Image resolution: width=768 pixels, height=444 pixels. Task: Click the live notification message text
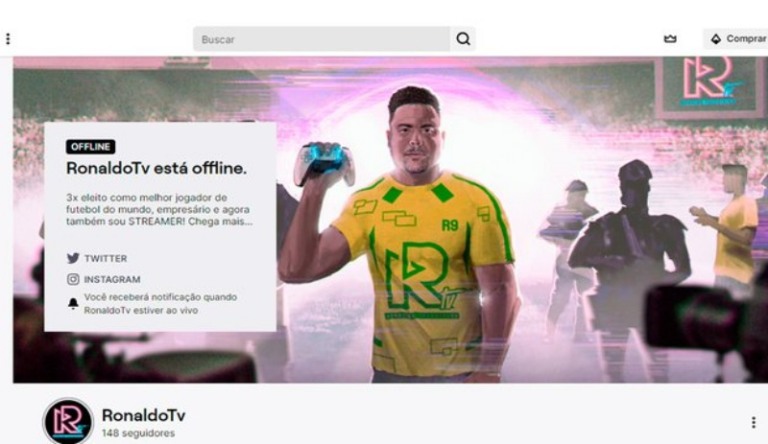click(161, 304)
